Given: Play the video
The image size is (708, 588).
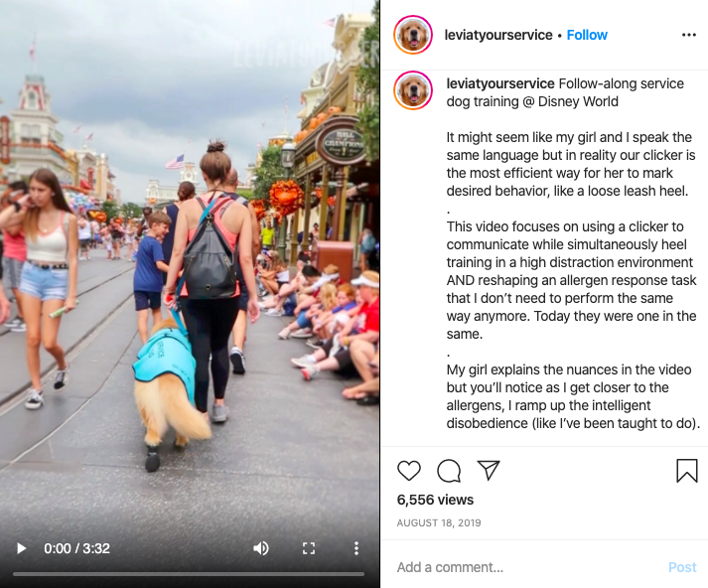Looking at the screenshot, I should click(21, 548).
